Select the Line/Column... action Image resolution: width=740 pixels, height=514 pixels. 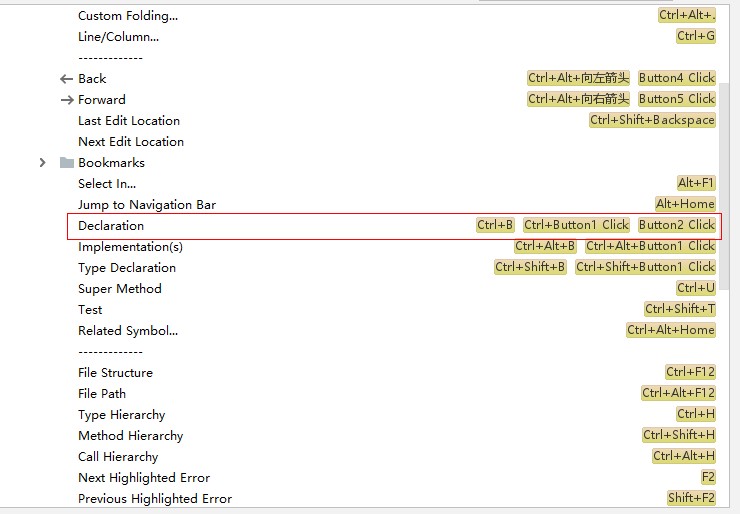[118, 37]
